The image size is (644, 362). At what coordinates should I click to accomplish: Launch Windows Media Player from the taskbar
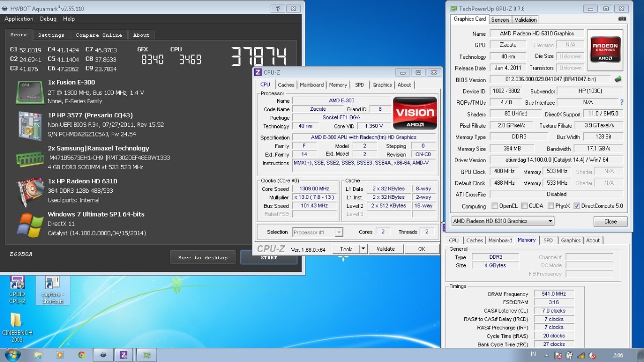tap(59, 355)
